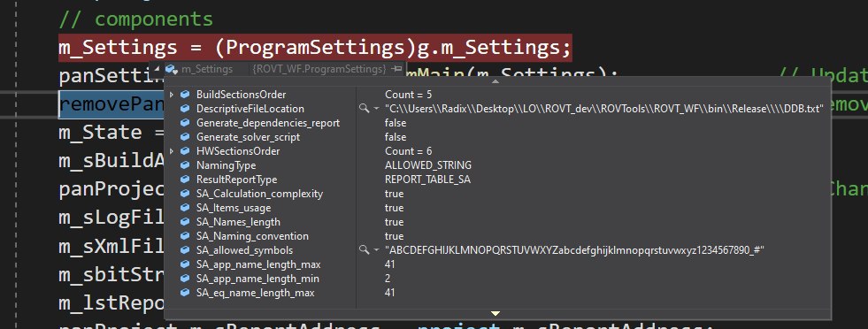Select the 'Count = 5' value

point(409,95)
